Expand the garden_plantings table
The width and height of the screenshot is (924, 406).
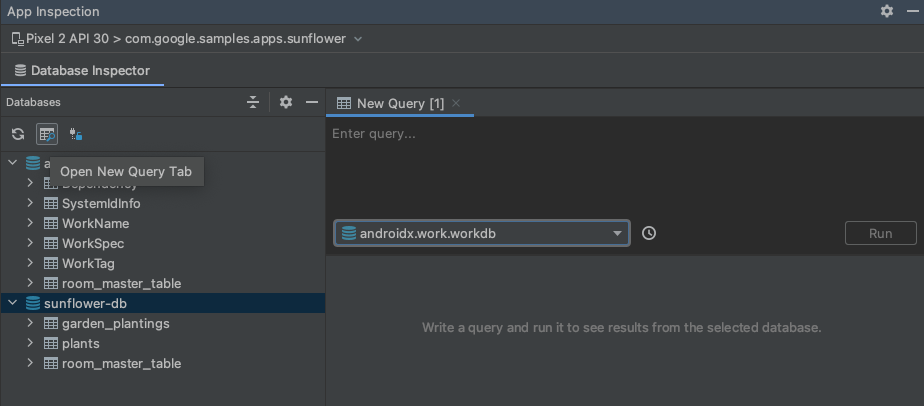pyautogui.click(x=30, y=323)
